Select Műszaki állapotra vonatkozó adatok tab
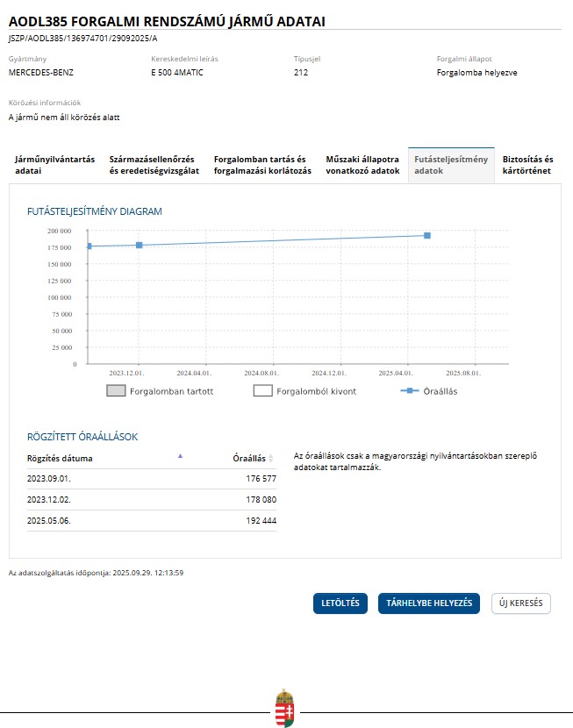This screenshot has height=728, width=573. [362, 165]
